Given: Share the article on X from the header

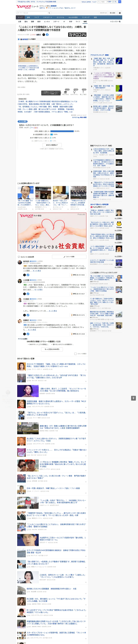Looking at the screenshot, I should click(x=44, y=35).
